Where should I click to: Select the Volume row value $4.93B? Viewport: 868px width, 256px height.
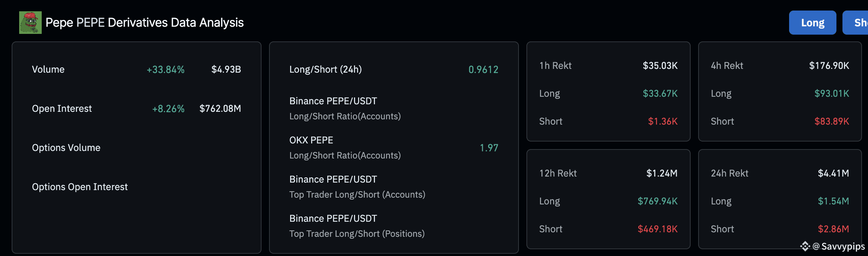click(226, 69)
